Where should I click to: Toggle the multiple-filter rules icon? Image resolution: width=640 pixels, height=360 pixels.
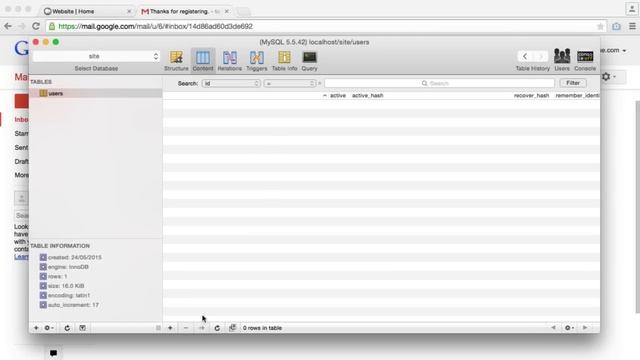pos(233,328)
